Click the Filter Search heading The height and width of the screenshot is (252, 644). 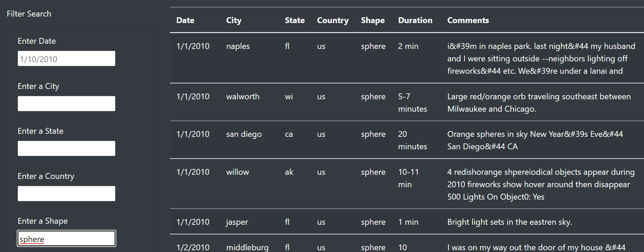click(x=29, y=14)
